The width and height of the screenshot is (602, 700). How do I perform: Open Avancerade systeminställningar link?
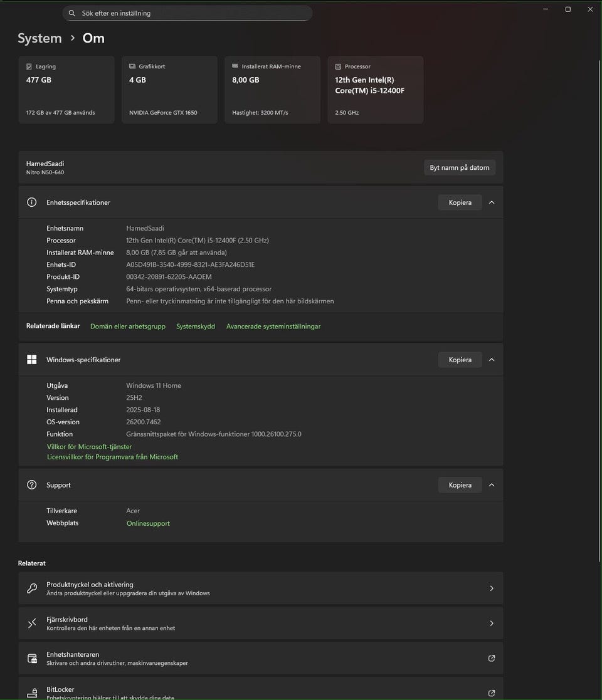273,326
